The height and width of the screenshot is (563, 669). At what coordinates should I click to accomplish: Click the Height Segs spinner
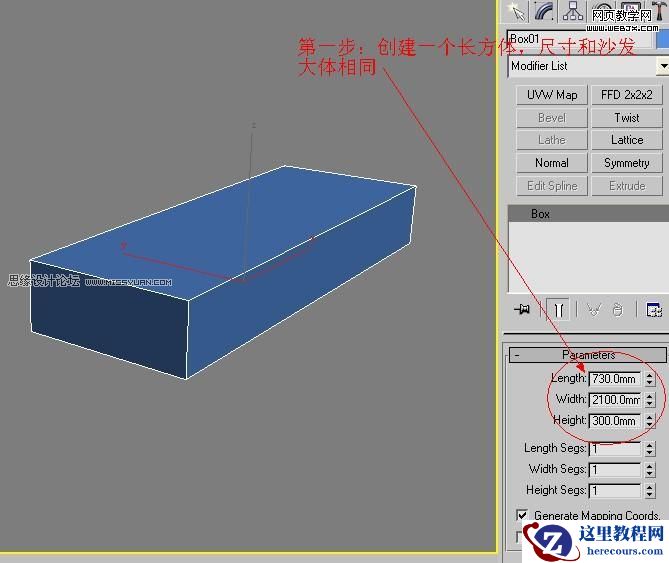click(x=649, y=490)
